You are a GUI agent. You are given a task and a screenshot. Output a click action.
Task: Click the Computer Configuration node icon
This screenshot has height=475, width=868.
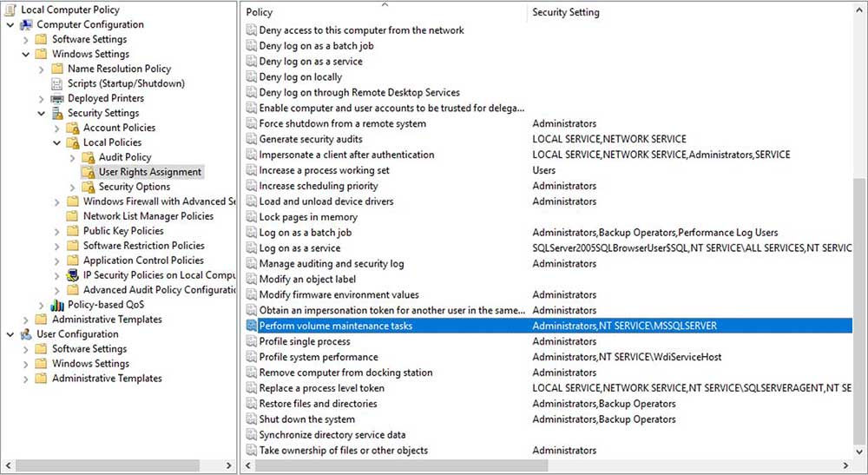26,24
